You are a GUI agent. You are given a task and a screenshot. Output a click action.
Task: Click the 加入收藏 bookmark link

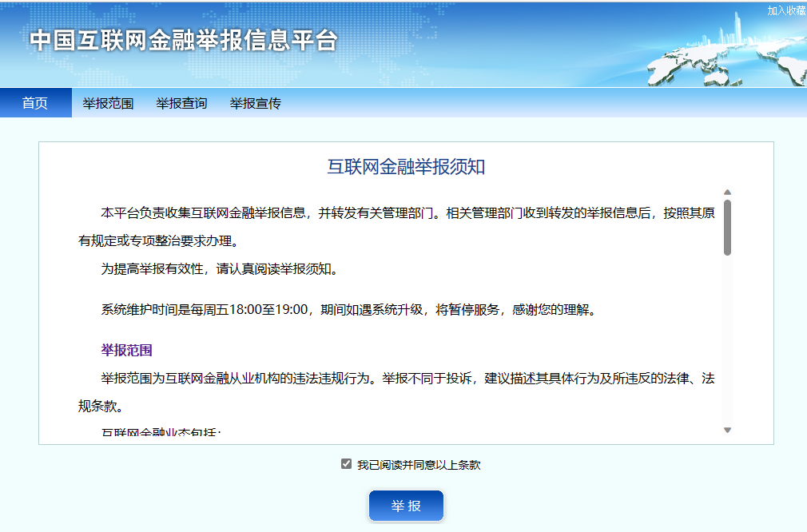pos(786,11)
